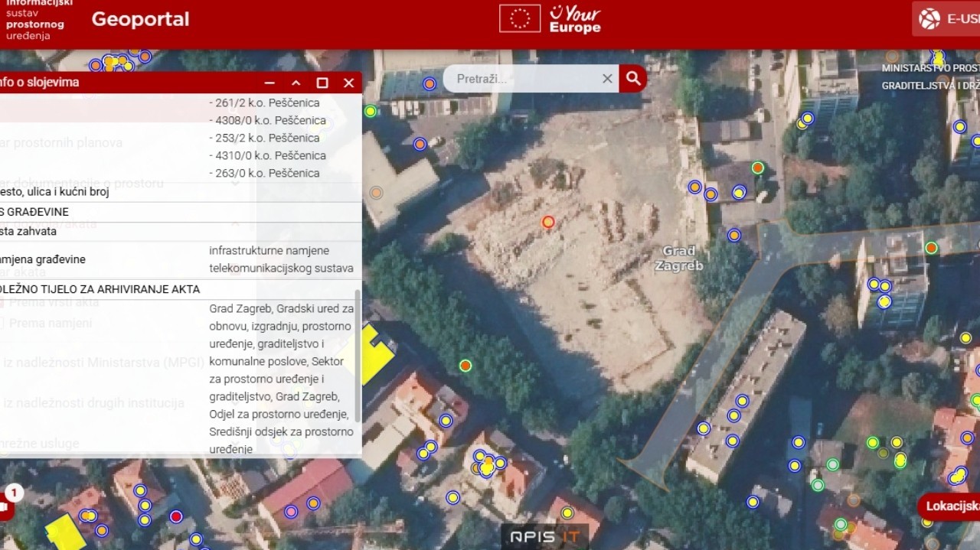980x550 pixels.
Task: Select the red-outlined marker on construction site
Action: click(548, 223)
